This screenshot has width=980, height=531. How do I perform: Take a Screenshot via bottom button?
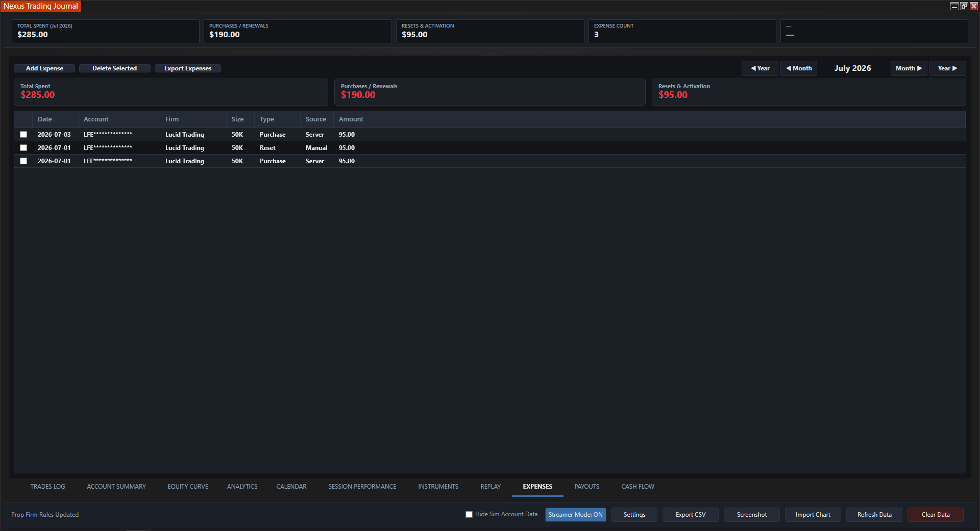pos(752,515)
